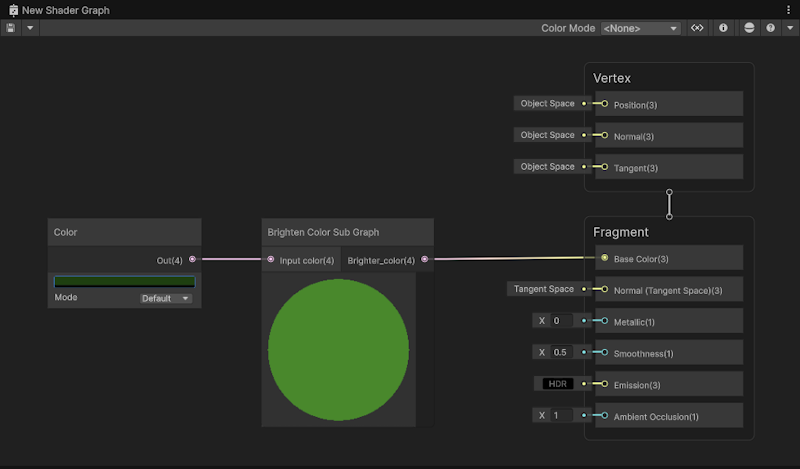Toggle the Blackboard panel icon
800x469 pixels.
[x=698, y=28]
